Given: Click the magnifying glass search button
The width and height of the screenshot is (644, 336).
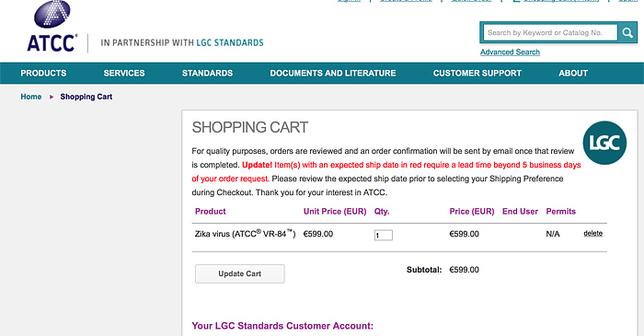Looking at the screenshot, I should [627, 32].
